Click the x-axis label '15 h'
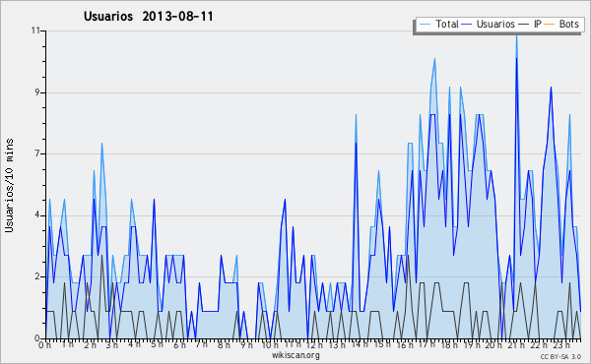591x364 pixels. point(382,344)
